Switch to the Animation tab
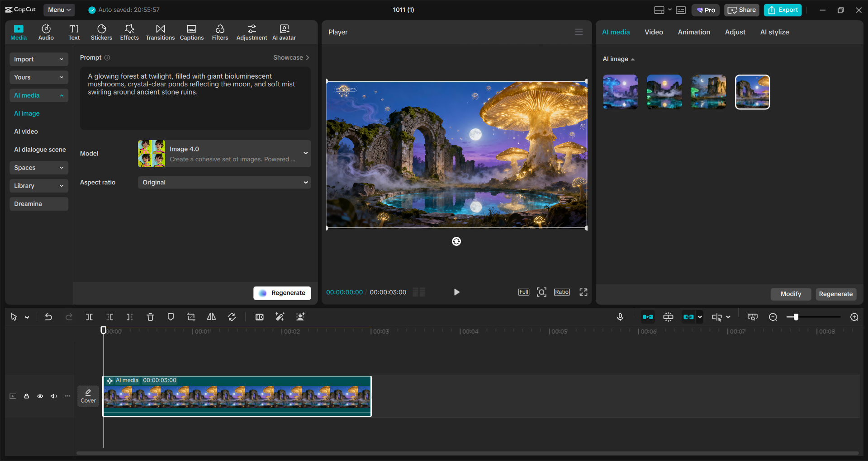Screen dimensions: 868x461 pyautogui.click(x=694, y=32)
